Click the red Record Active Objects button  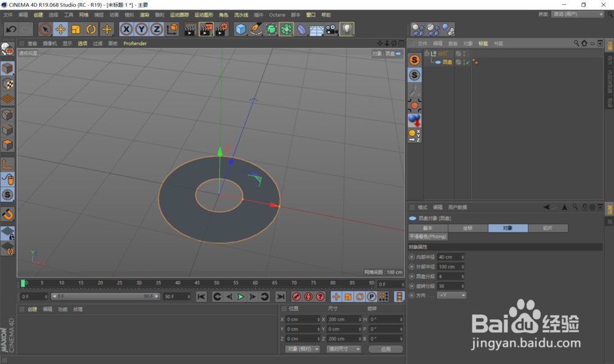pos(297,296)
